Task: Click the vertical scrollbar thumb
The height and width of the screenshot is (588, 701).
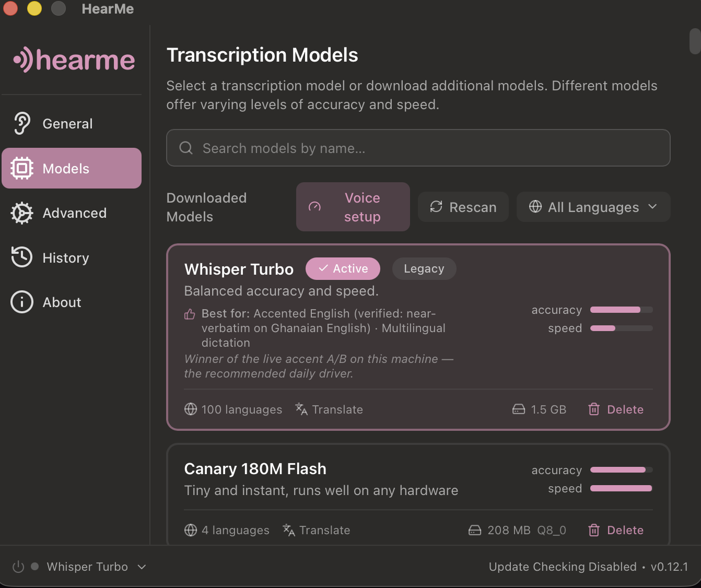Action: 695,41
